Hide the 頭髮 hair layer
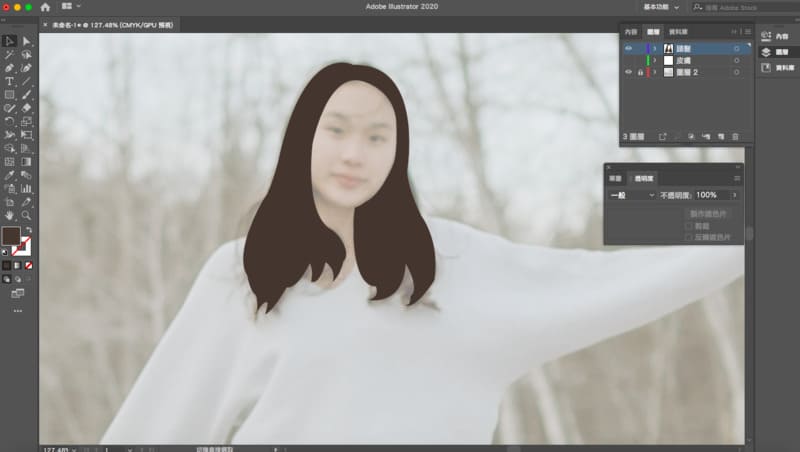This screenshot has width=800, height=452. click(629, 48)
